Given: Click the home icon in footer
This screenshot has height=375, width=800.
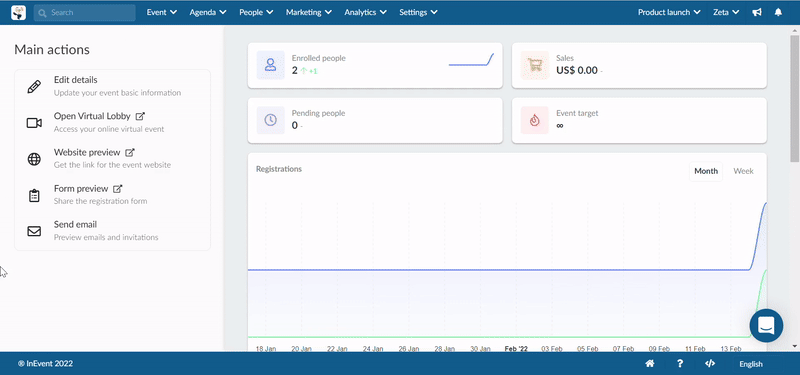Looking at the screenshot, I should point(650,364).
